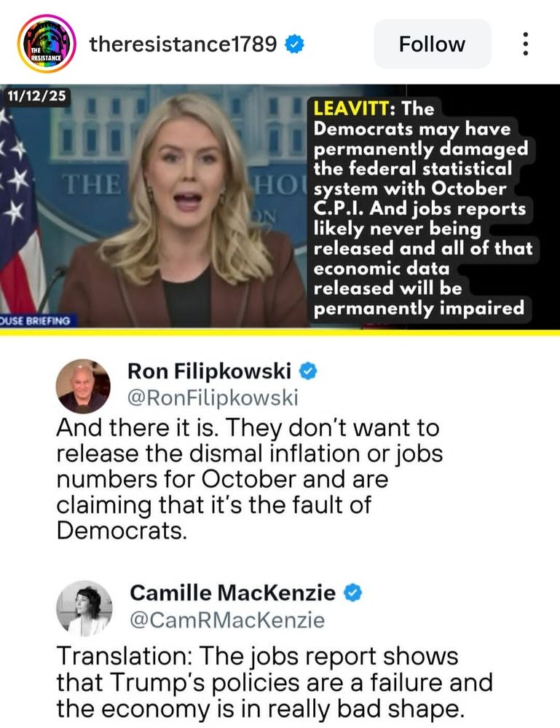560x728 pixels.
Task: Open the three-dot more options menu
Action: 525,44
